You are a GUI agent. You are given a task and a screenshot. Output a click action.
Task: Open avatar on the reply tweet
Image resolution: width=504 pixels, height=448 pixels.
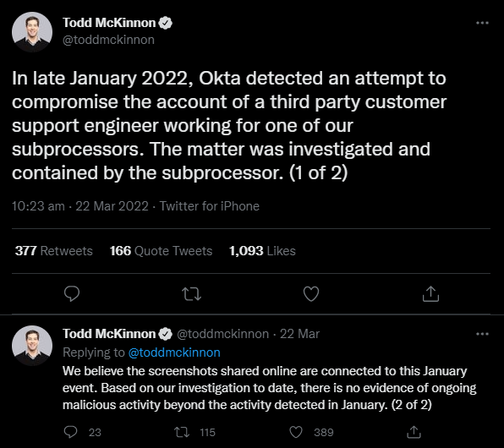pos(32,346)
